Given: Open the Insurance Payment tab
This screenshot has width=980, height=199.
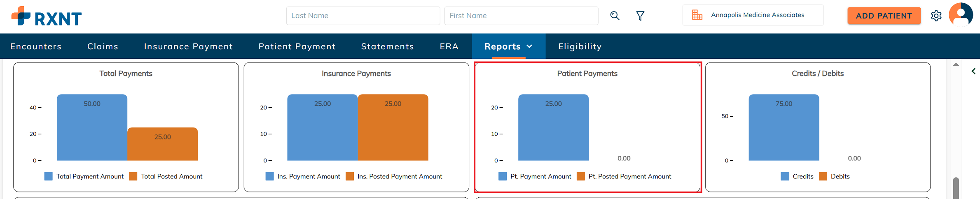Looking at the screenshot, I should (x=188, y=46).
